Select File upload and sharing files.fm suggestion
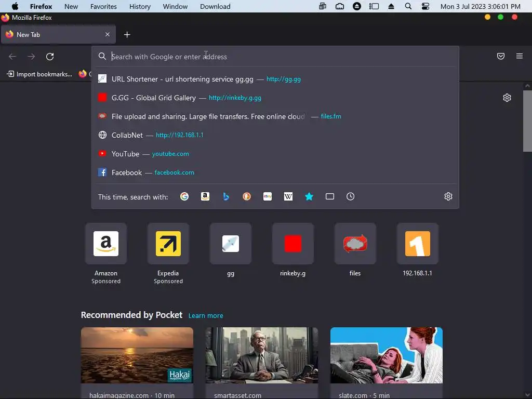The image size is (532, 399). (x=275, y=116)
